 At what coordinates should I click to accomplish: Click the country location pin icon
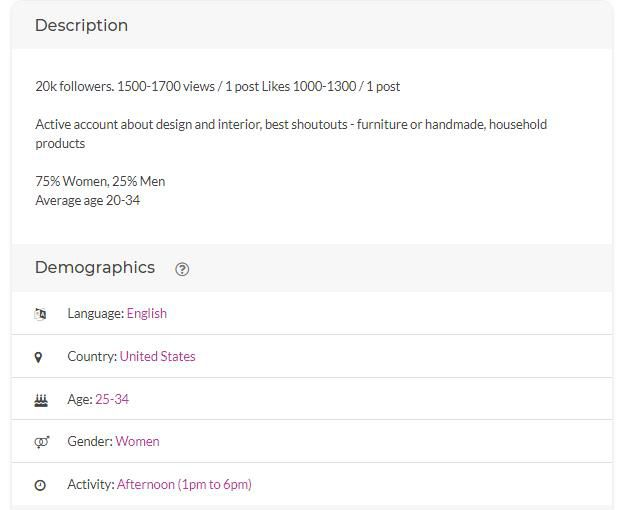point(38,357)
